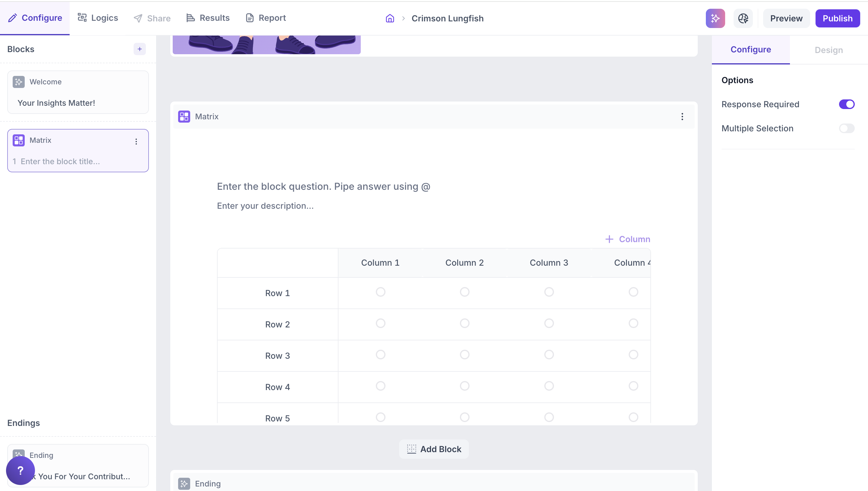Disable the Response Required toggle
The image size is (868, 491).
tap(846, 104)
